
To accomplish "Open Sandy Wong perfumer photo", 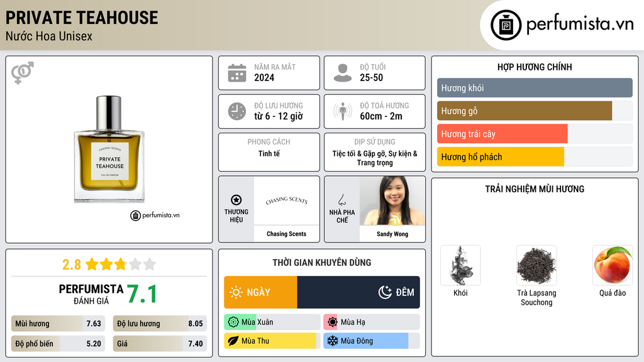I will click(392, 200).
